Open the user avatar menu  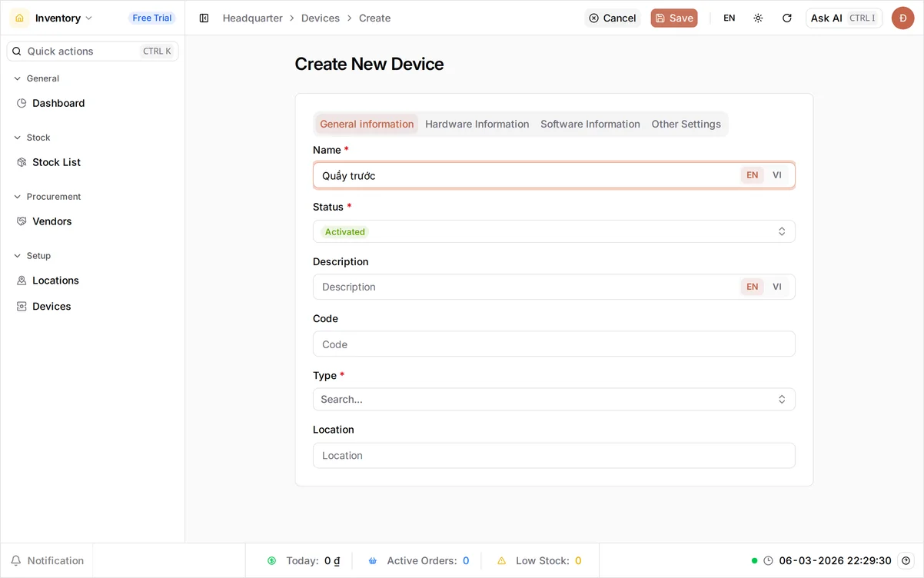pos(902,18)
